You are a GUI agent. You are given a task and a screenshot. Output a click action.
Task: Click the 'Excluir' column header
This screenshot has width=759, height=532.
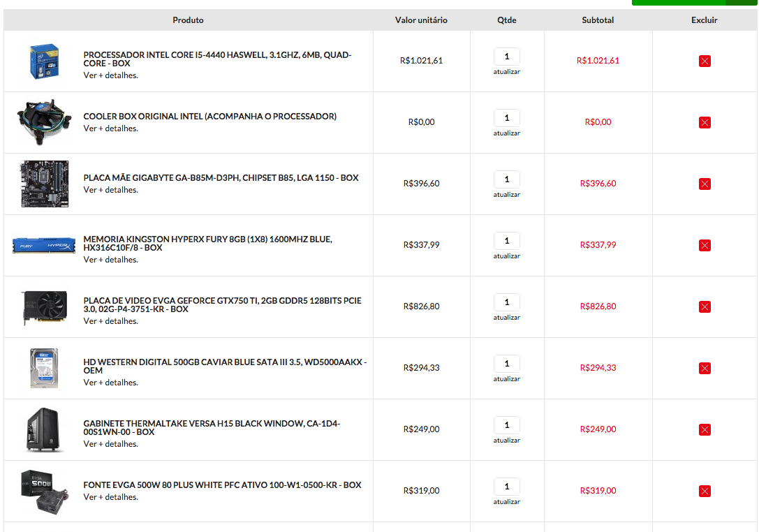tap(705, 20)
